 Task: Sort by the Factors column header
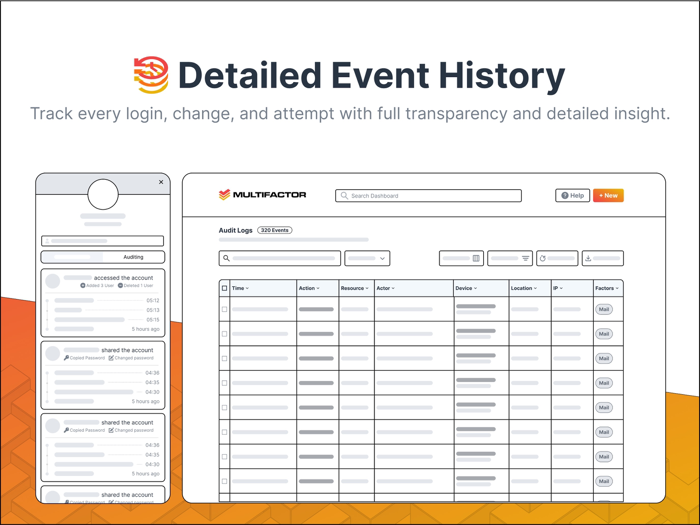[608, 288]
